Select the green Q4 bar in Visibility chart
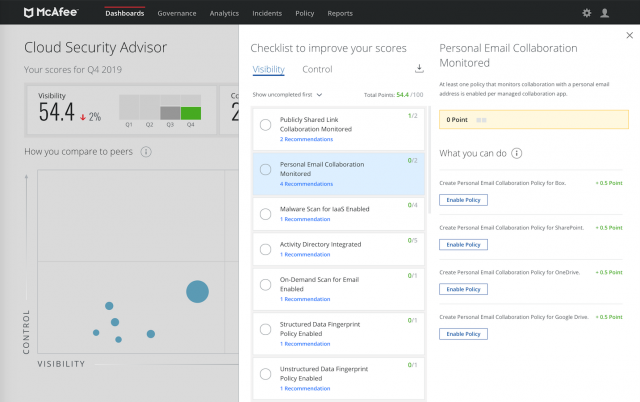Screen dimensions: 640x402 (191, 113)
